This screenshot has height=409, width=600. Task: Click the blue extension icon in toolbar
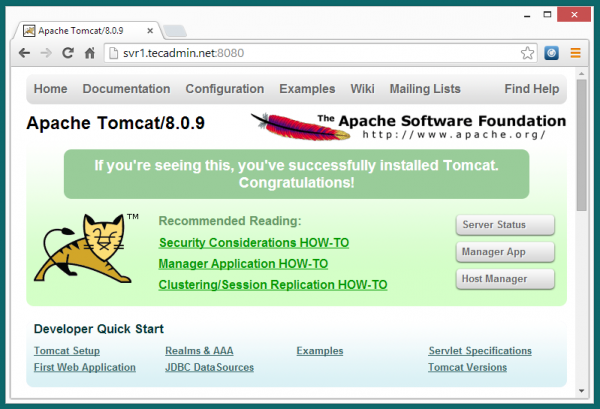click(552, 52)
